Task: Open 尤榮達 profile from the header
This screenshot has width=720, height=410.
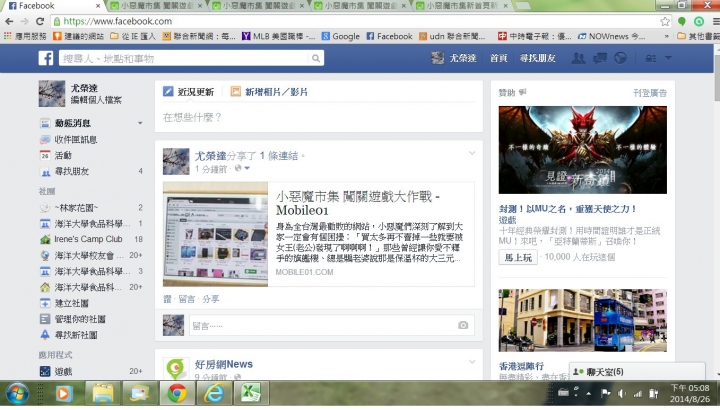Action: pos(454,58)
